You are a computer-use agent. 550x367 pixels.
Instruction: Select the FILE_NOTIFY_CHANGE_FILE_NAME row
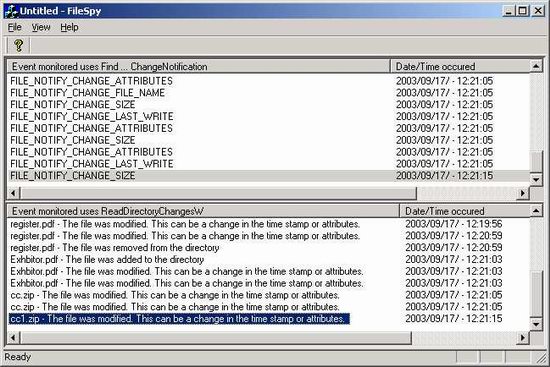tap(268, 93)
